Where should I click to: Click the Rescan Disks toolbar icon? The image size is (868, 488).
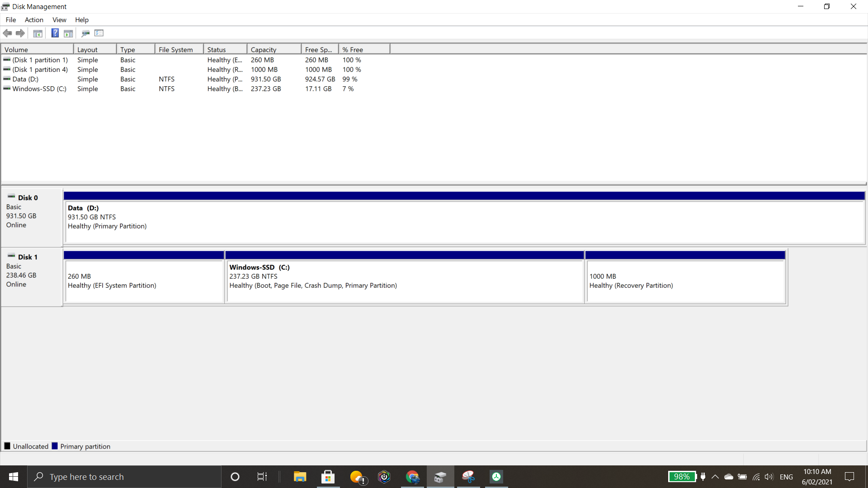(x=85, y=33)
